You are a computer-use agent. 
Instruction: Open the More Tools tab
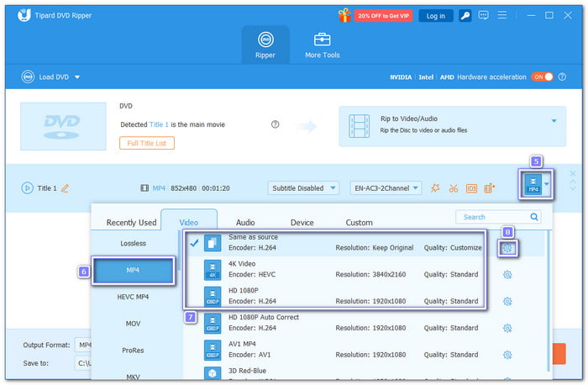point(322,45)
